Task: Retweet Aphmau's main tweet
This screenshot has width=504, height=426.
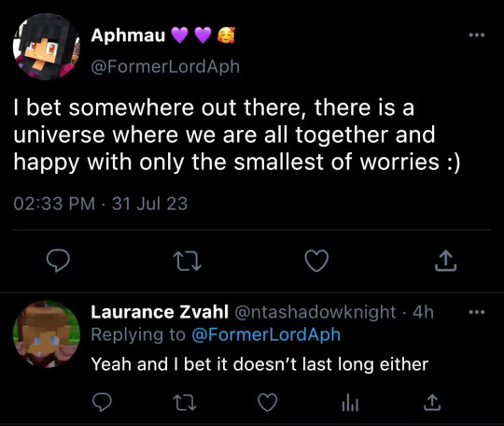Action: (x=188, y=261)
